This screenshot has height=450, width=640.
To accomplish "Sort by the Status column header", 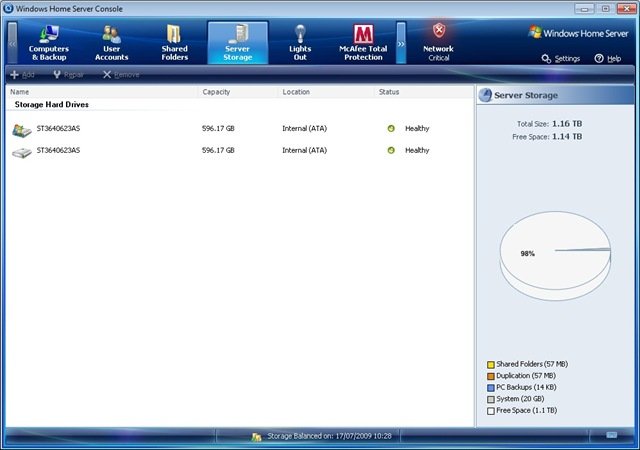I will [424, 92].
